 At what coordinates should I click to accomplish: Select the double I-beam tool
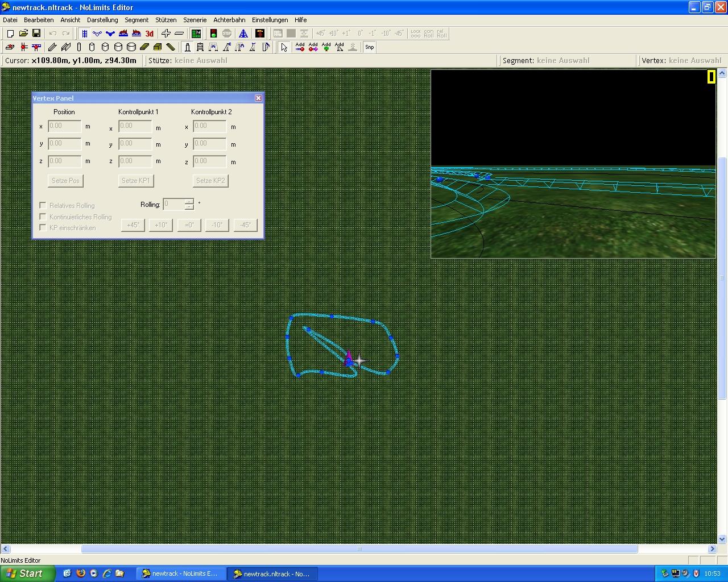pos(65,47)
